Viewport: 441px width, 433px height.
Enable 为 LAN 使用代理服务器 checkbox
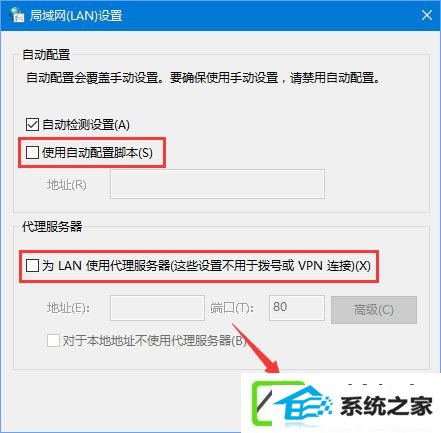(32, 266)
